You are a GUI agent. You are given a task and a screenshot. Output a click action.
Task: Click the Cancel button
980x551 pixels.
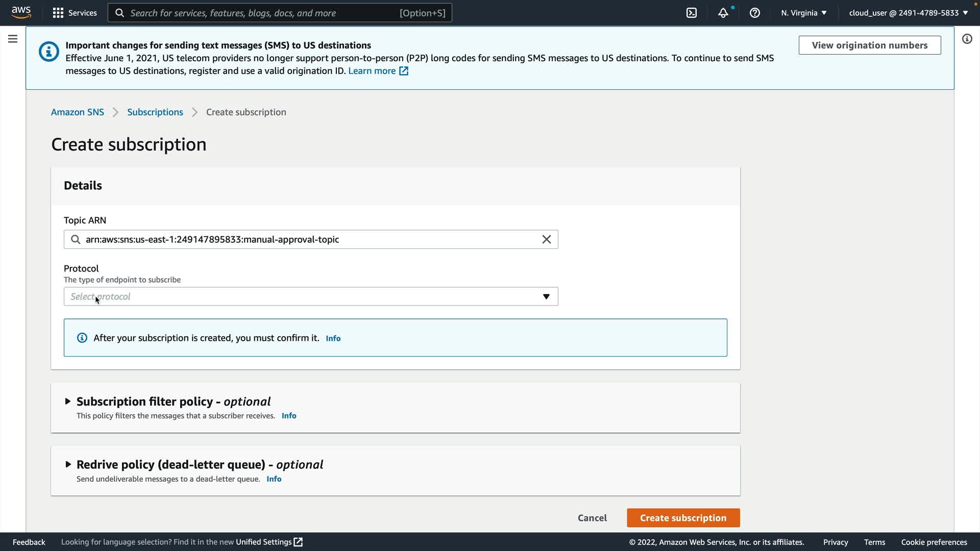pyautogui.click(x=592, y=518)
